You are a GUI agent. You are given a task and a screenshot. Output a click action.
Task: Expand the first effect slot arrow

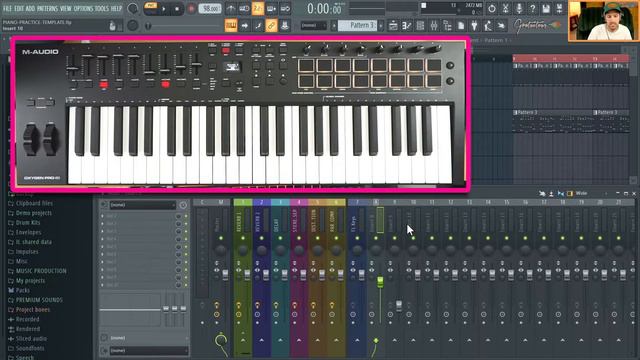[x=102, y=216]
